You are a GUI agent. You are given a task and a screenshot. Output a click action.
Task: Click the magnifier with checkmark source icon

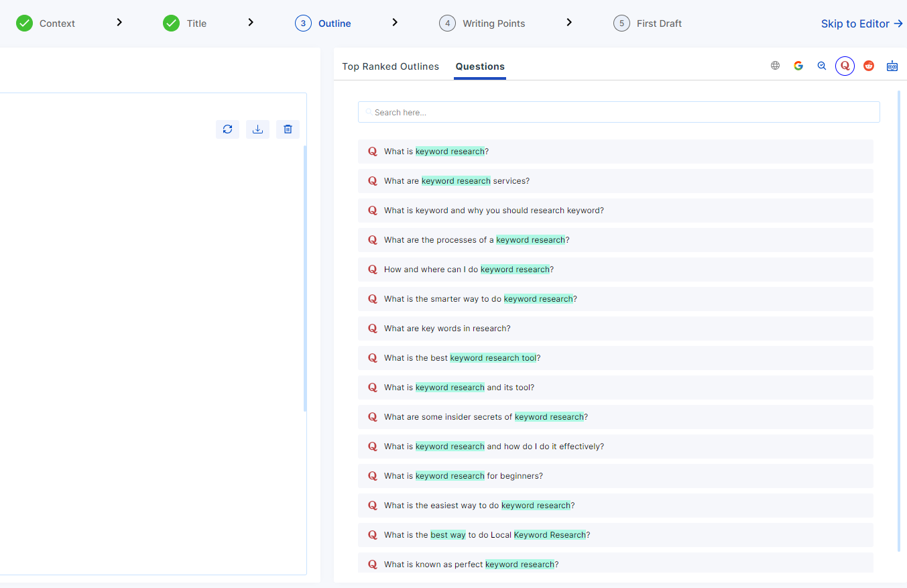tap(822, 66)
